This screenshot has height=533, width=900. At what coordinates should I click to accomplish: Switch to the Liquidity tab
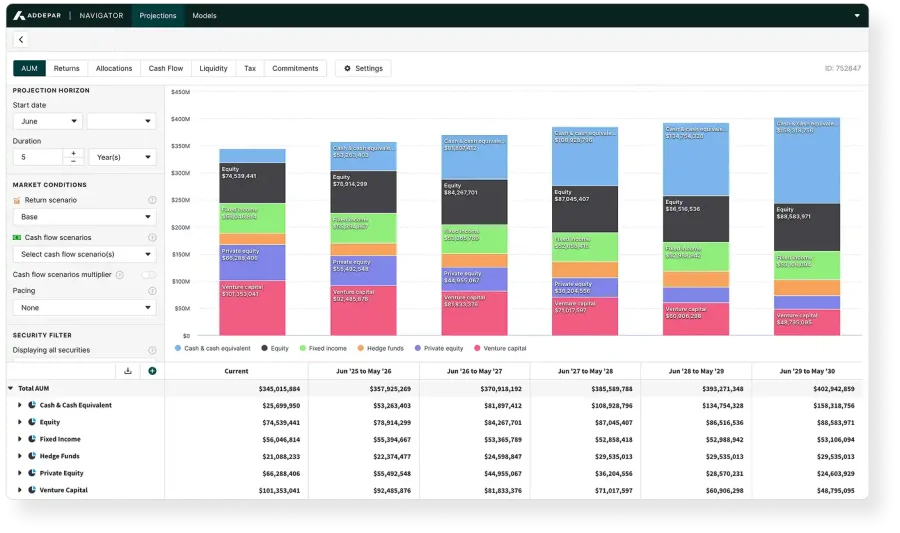[213, 68]
